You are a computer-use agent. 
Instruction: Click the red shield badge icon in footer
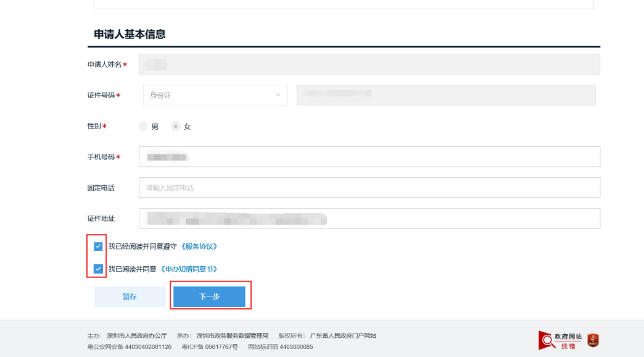(594, 339)
